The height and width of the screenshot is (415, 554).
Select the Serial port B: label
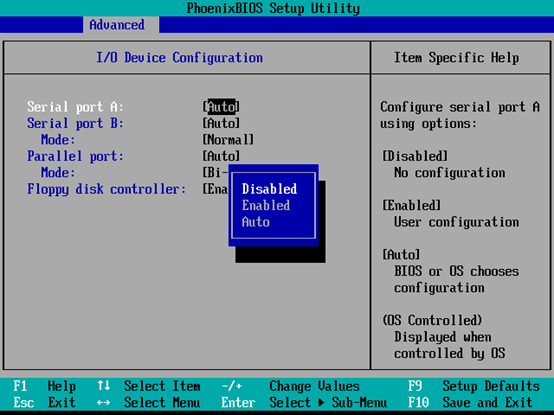pos(75,123)
